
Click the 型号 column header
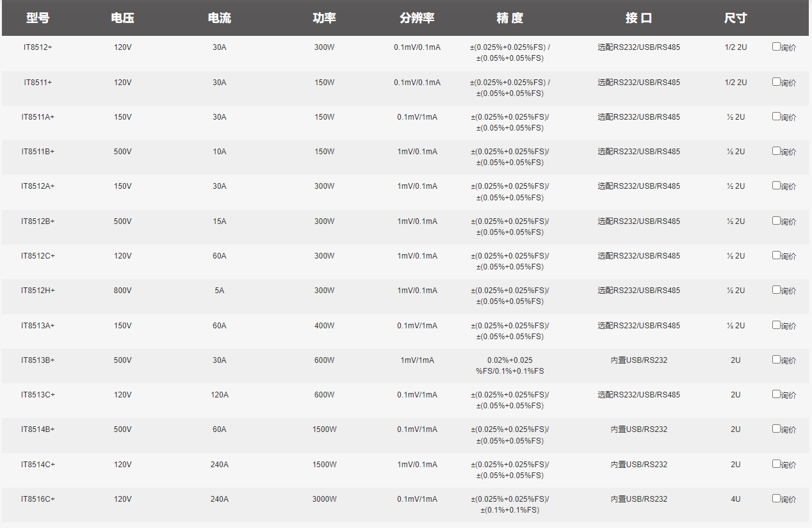tap(38, 18)
